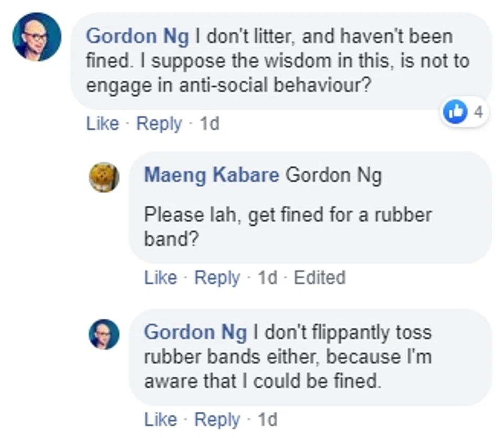Click the 1d timestamp under the first comment
This screenshot has width=504, height=438.
209,124
